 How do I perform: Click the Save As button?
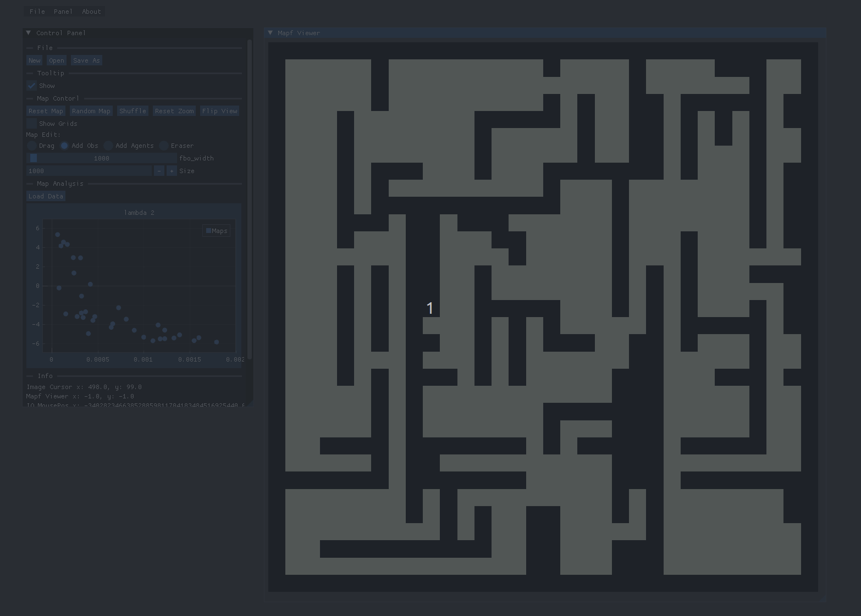tap(86, 60)
